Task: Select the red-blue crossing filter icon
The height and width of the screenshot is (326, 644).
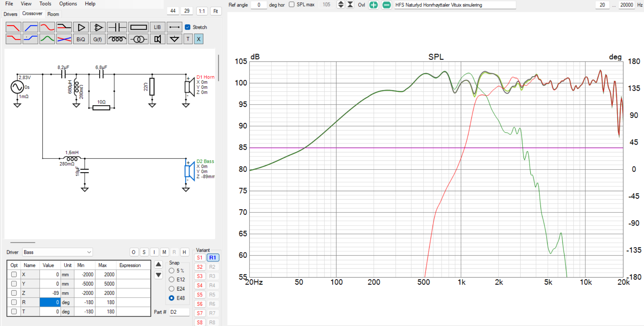Action: point(64,39)
